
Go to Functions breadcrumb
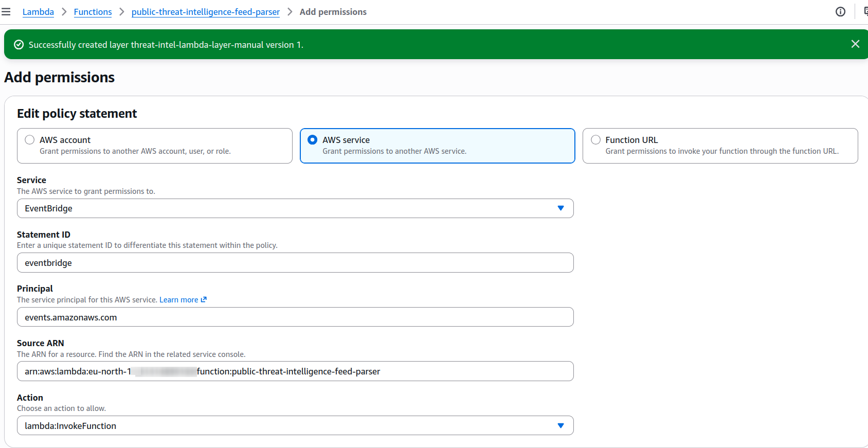click(x=93, y=12)
